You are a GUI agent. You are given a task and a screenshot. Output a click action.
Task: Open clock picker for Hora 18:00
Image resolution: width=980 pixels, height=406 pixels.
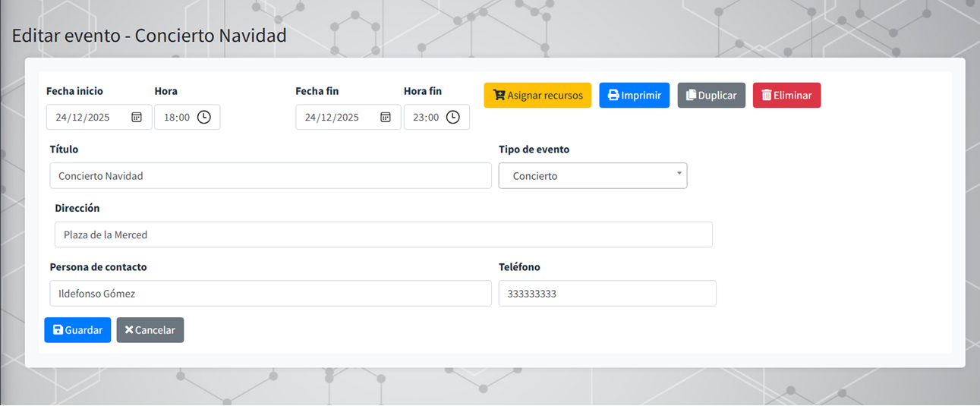click(x=204, y=117)
